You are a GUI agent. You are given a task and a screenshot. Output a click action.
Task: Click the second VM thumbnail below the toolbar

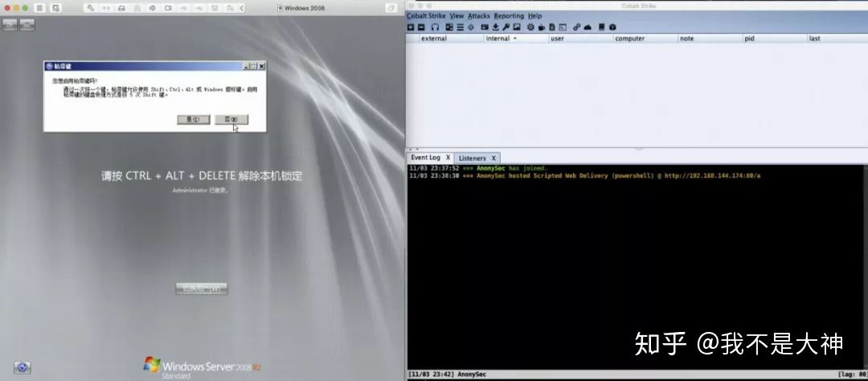(27, 25)
